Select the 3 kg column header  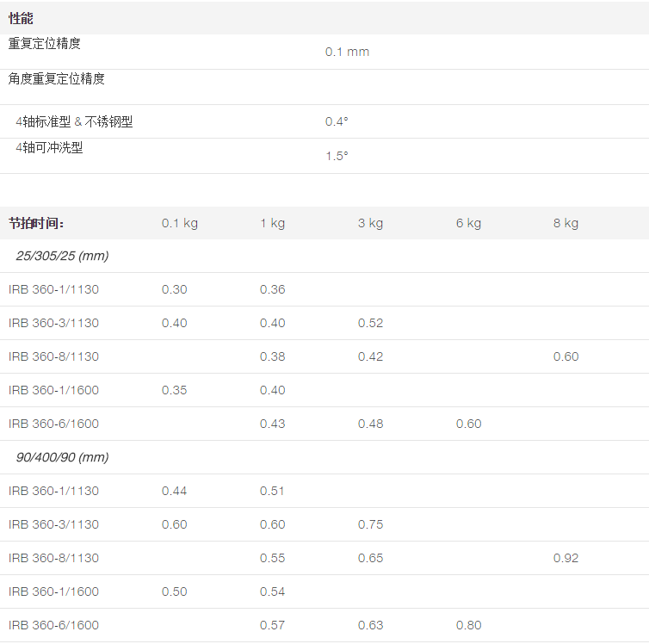point(370,223)
